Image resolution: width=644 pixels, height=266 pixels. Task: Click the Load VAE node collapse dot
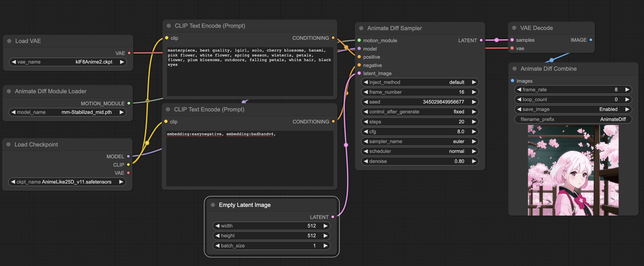coord(9,41)
